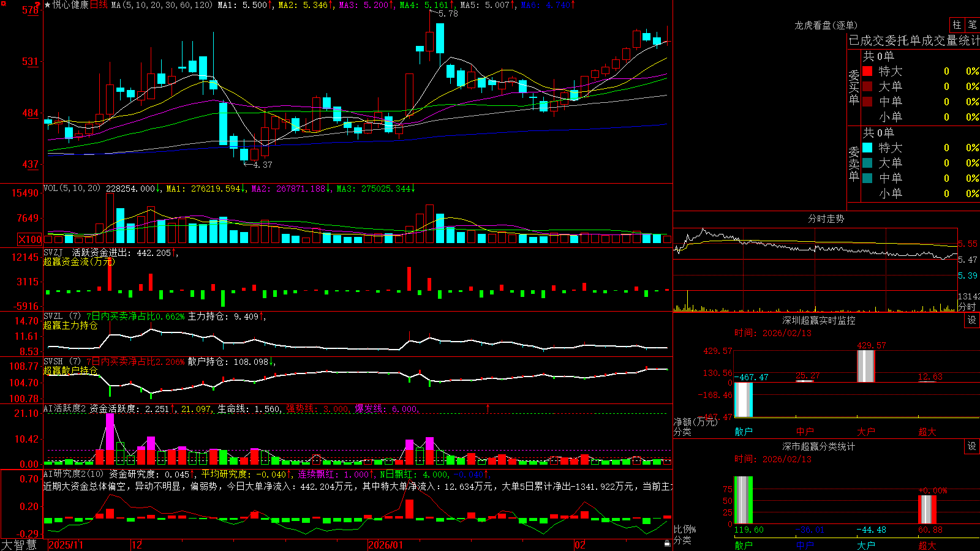Click the red up arrow in AI活跃度 panel
The image size is (980, 551).
click(488, 408)
